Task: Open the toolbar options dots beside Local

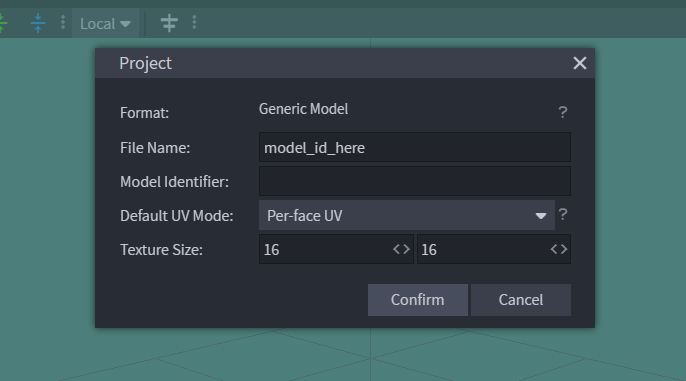Action: point(63,22)
